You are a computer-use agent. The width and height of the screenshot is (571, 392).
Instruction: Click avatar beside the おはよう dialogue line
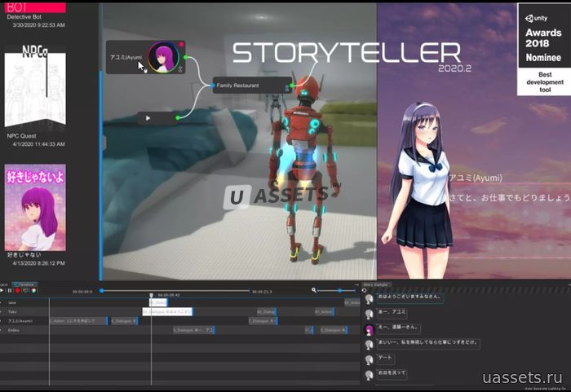[x=370, y=299]
